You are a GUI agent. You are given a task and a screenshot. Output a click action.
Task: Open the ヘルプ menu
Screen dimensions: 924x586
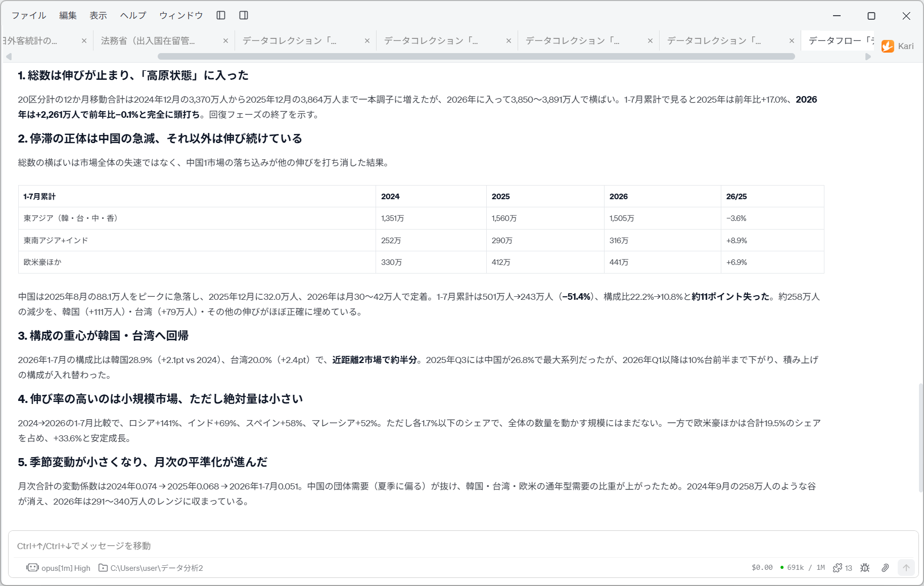[133, 16]
